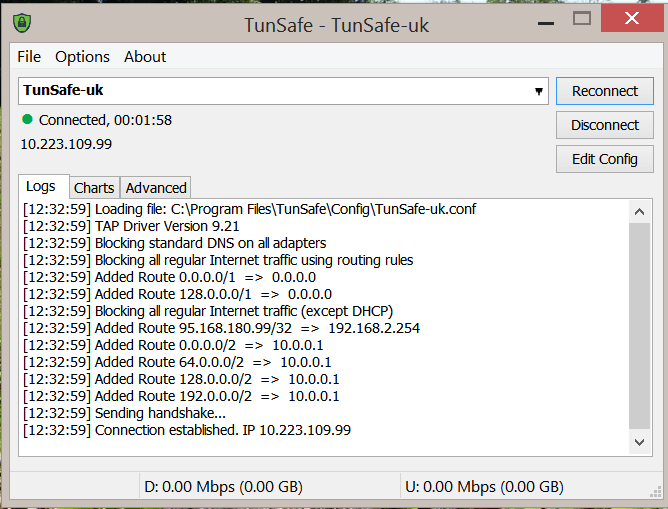
Task: Select 'Added Route 192.0.0.0/2' log line
Action: [181, 397]
